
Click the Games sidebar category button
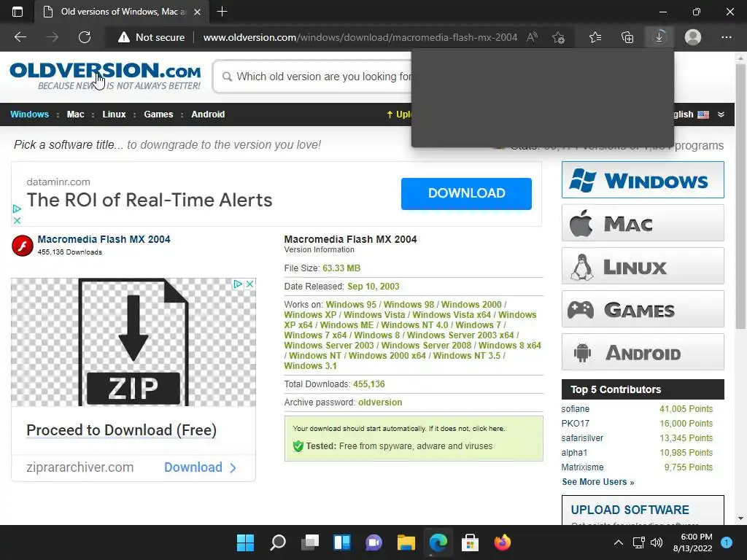point(643,309)
